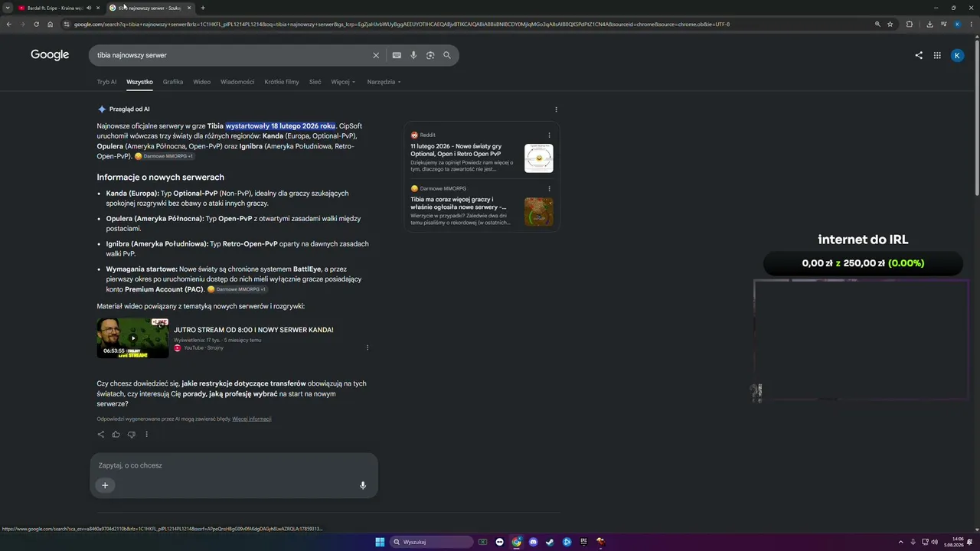
Task: Open the Darmowe MMORPG +1 chip after Premium Account
Action: point(237,289)
